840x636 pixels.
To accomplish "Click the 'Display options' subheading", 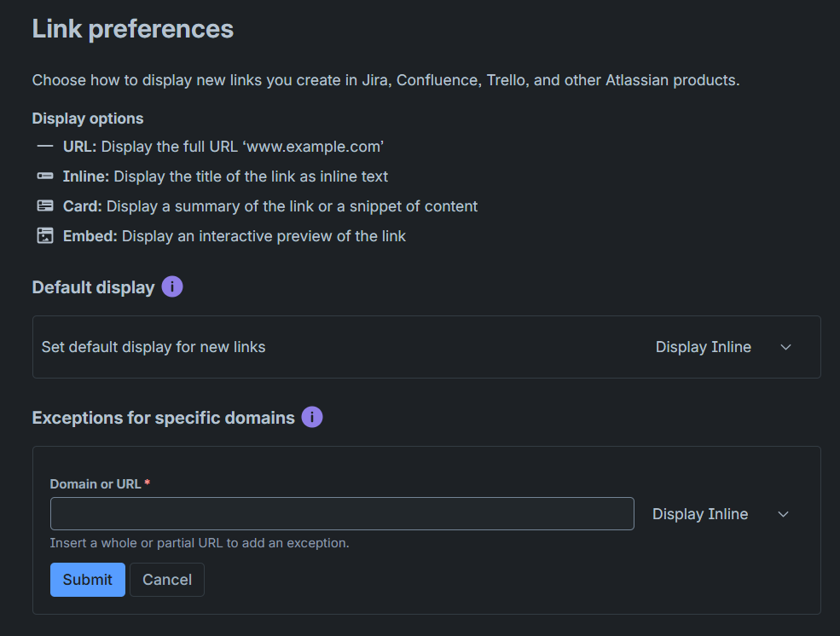I will click(88, 119).
